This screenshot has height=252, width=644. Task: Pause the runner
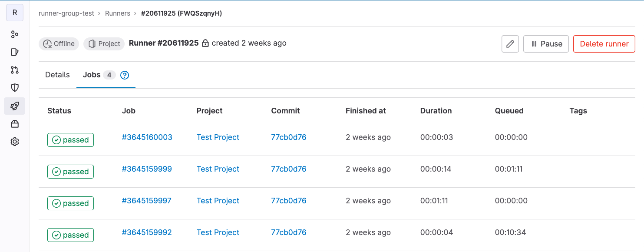[546, 43]
